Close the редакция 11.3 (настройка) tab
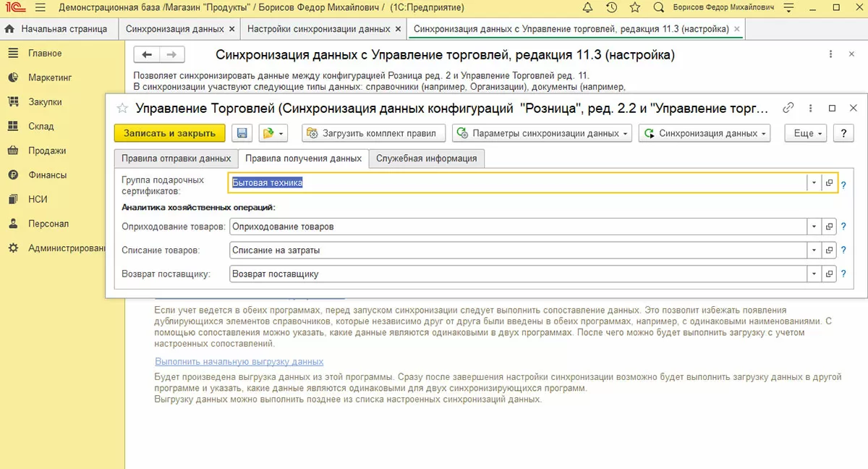868x469 pixels. point(736,30)
